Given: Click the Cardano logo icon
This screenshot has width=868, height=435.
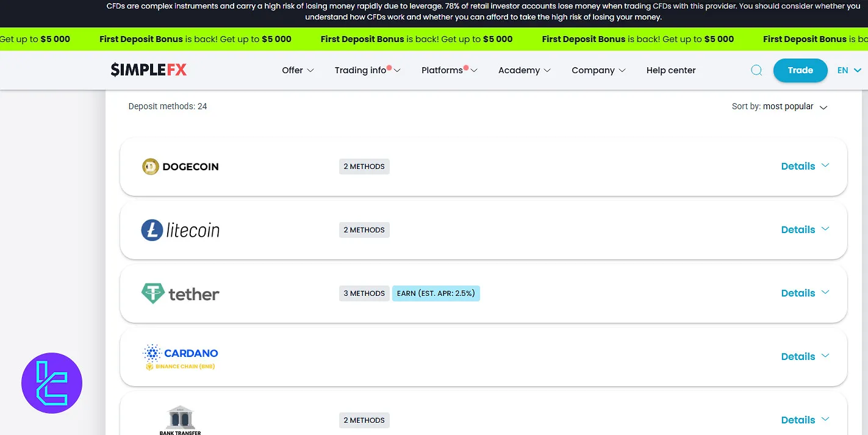Looking at the screenshot, I should (151, 353).
